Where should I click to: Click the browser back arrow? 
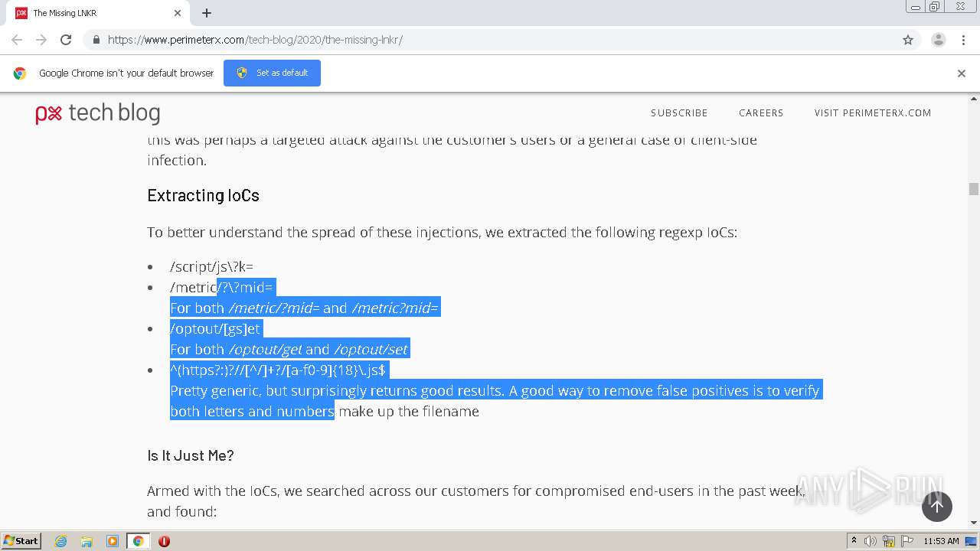[x=17, y=40]
